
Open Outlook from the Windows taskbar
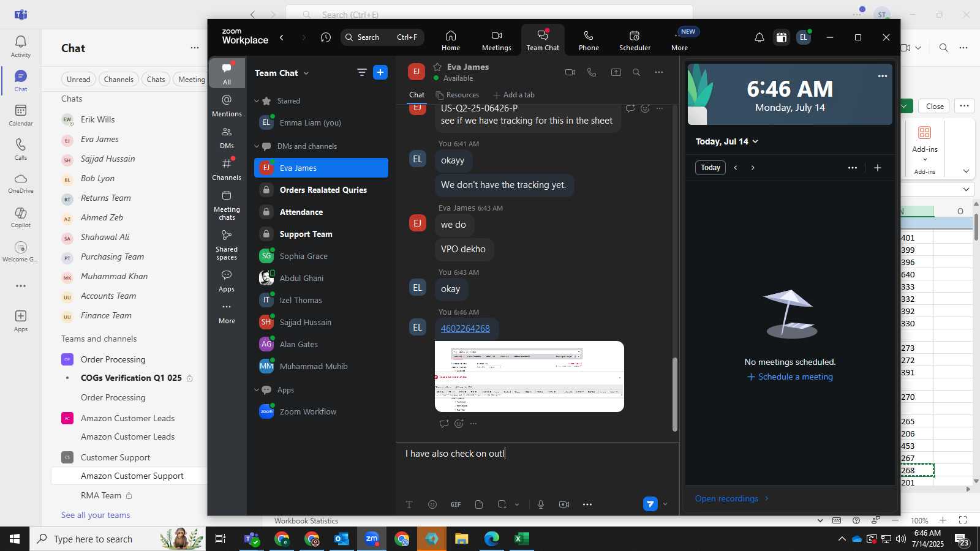pyautogui.click(x=341, y=539)
